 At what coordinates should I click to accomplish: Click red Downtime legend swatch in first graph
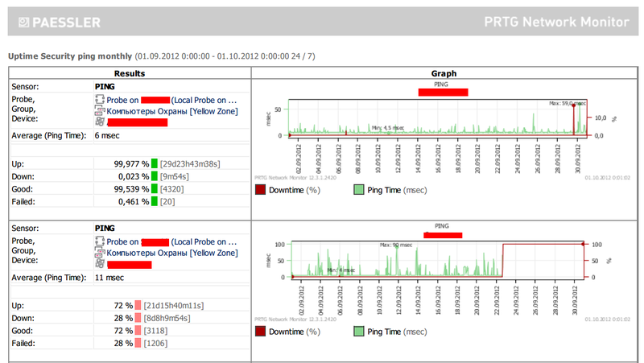pos(260,190)
